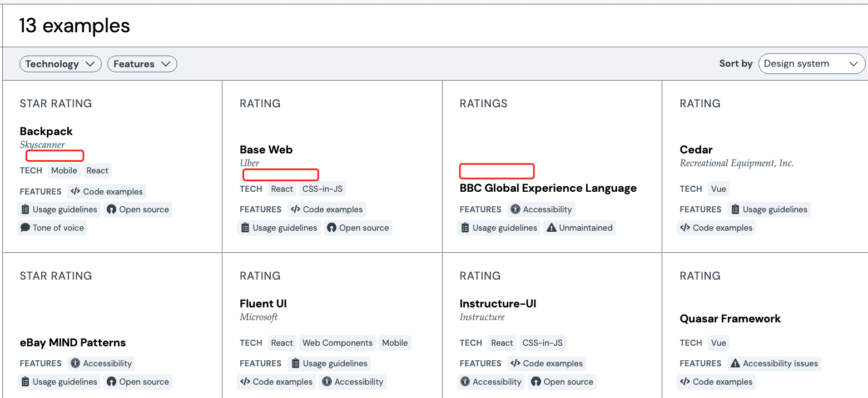Click the warning triangle icon in Unmaintained tag
Image resolution: width=868 pixels, height=398 pixels.
pyautogui.click(x=552, y=228)
